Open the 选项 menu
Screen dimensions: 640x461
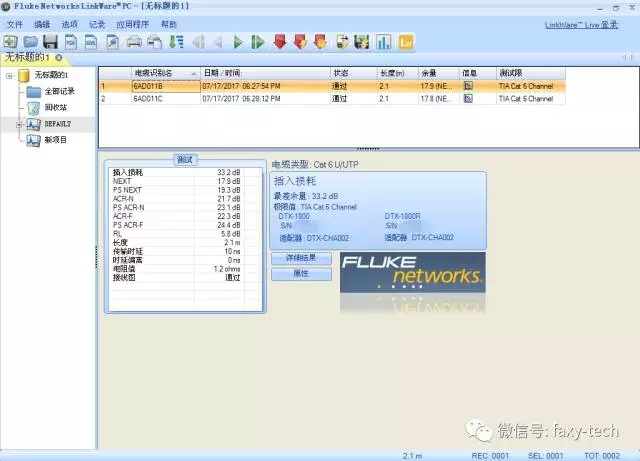(69, 24)
